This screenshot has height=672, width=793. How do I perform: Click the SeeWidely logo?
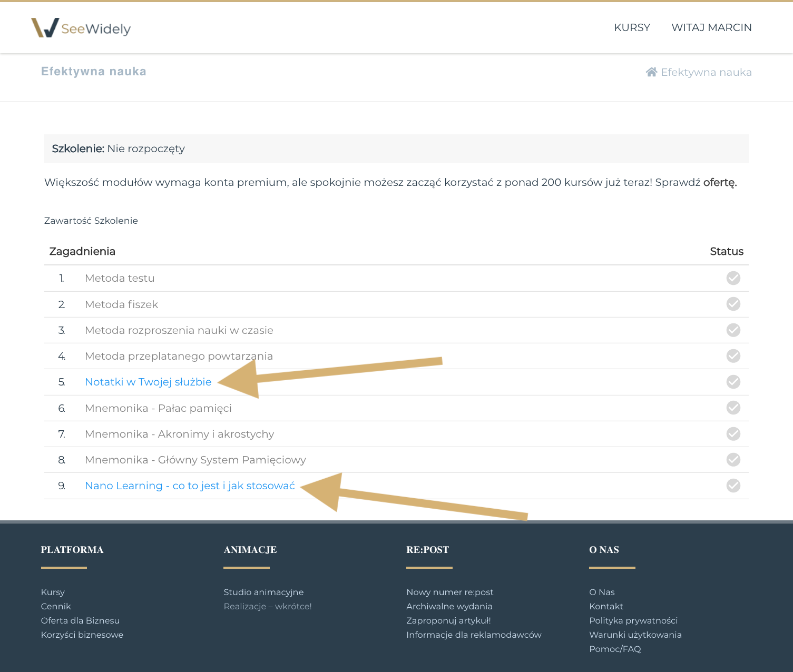click(81, 28)
